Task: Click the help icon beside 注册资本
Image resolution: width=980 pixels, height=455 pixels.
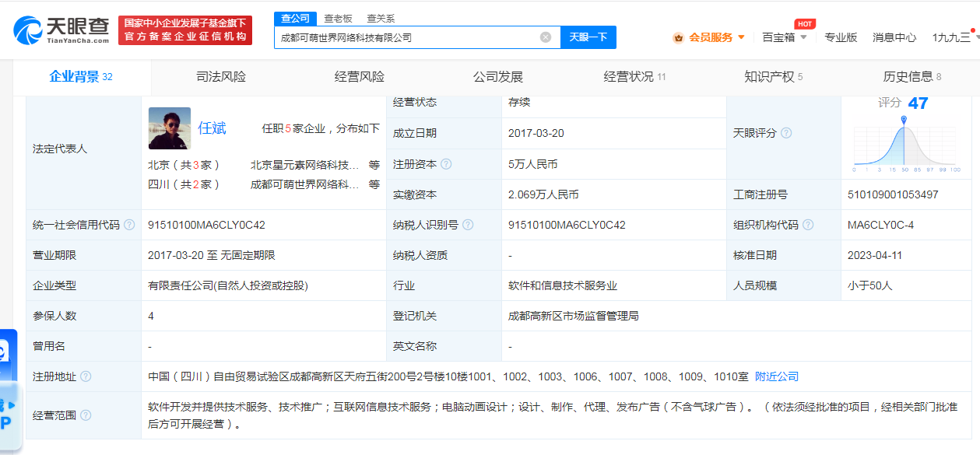Action: [446, 164]
